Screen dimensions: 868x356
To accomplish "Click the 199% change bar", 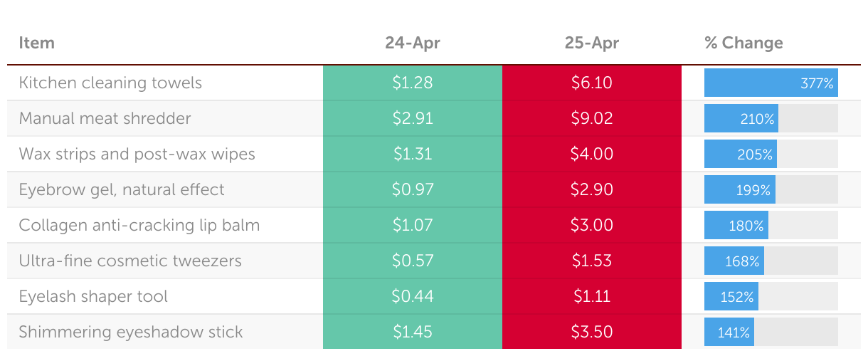I will [771, 189].
